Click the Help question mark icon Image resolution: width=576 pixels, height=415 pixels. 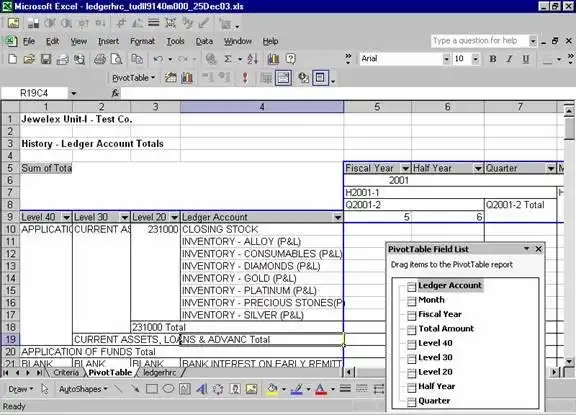pos(291,59)
